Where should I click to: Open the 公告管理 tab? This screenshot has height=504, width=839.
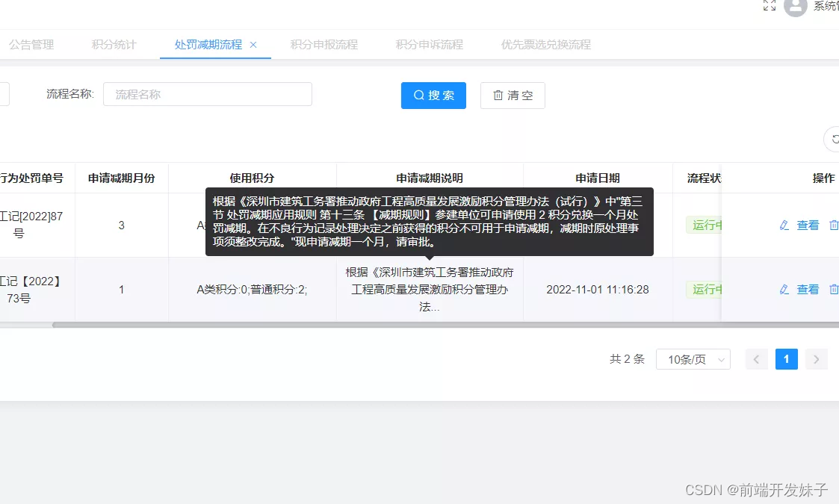pos(31,45)
